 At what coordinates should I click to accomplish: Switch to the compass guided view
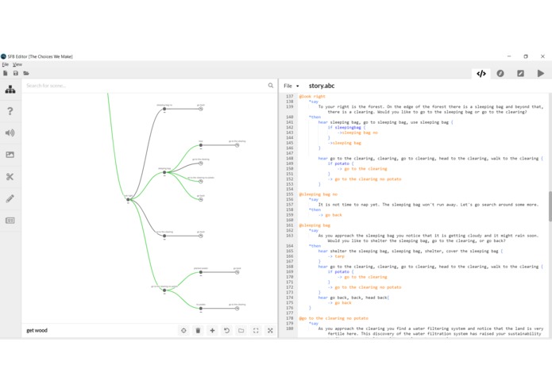click(x=500, y=73)
